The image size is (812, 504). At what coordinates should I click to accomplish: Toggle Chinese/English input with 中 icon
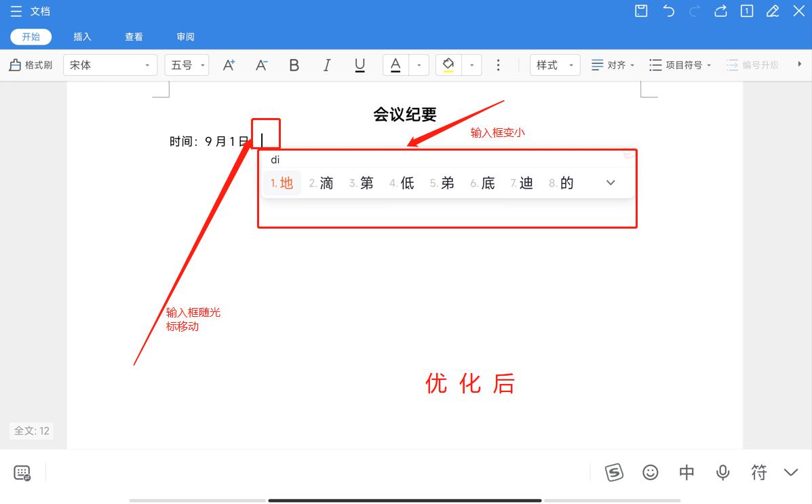[686, 472]
